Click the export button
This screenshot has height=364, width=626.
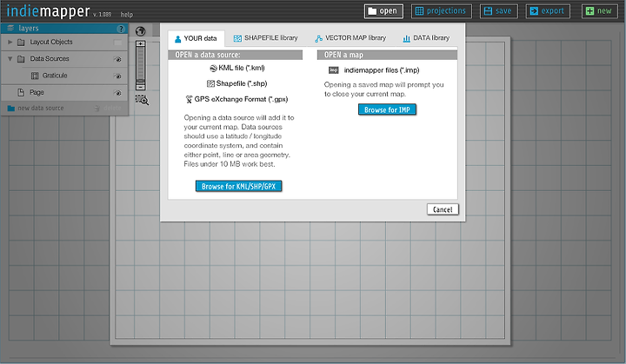click(x=548, y=11)
